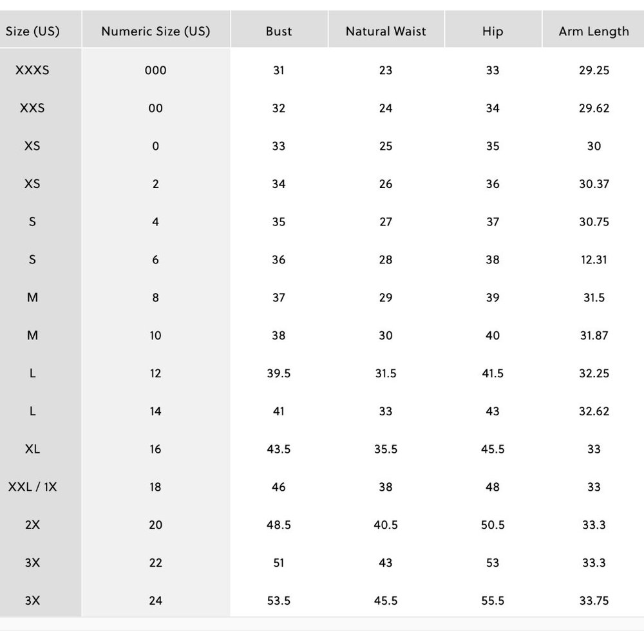Click the XXS size label

[32, 108]
